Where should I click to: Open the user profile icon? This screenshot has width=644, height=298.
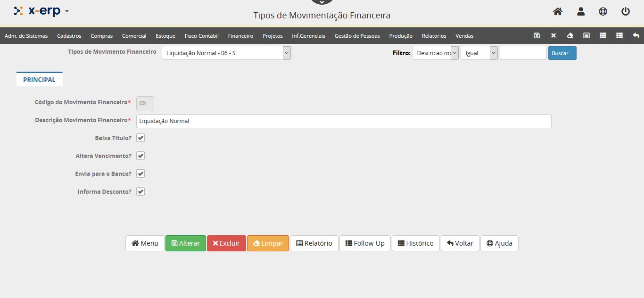pyautogui.click(x=581, y=11)
